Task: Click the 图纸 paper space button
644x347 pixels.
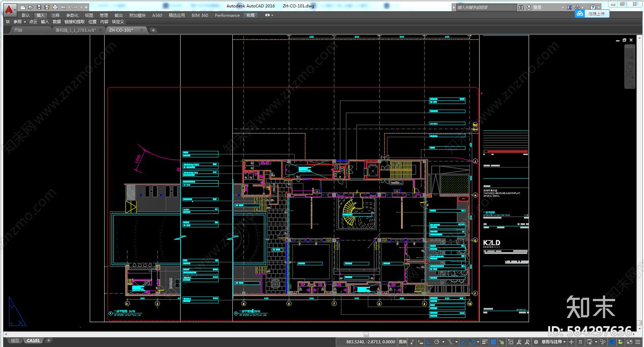Action: click(x=402, y=342)
